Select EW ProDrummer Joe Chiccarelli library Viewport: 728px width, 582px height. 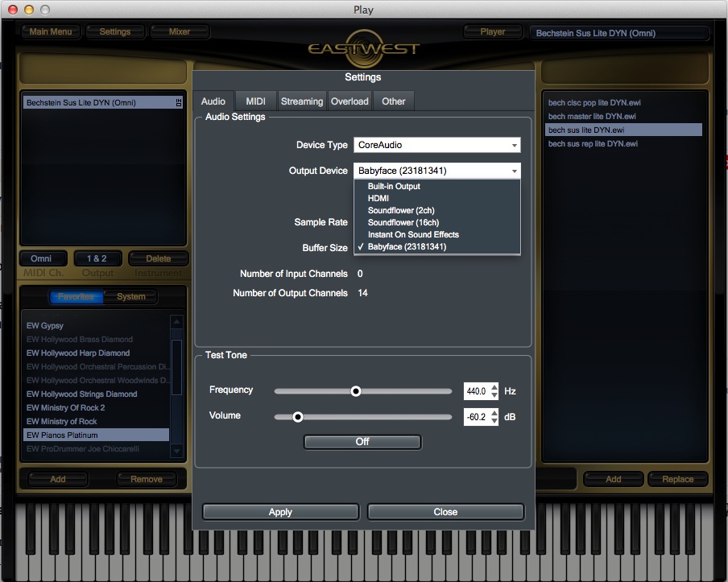pyautogui.click(x=96, y=449)
